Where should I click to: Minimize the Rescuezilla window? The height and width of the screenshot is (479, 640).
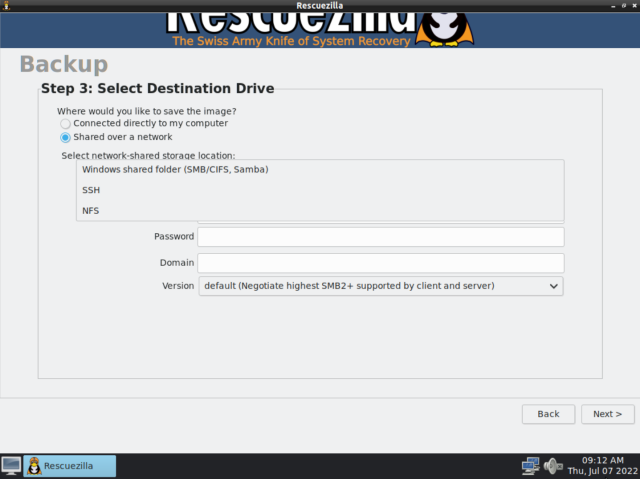click(x=613, y=6)
